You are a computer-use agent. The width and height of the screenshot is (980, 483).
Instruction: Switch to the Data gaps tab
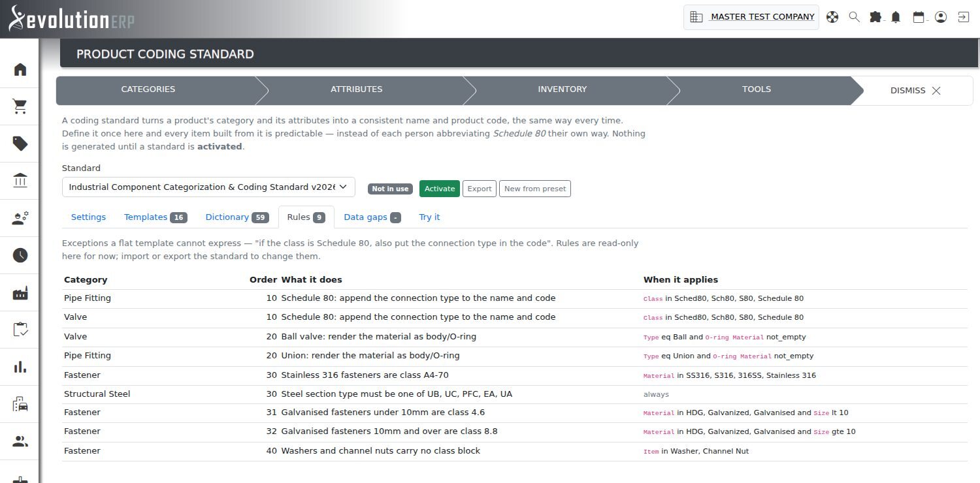372,217
